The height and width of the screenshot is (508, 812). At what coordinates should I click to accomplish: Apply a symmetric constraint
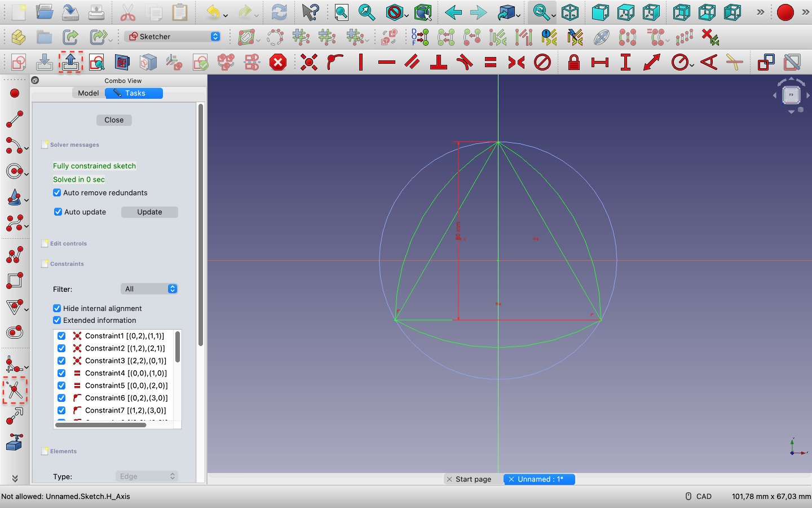(516, 62)
